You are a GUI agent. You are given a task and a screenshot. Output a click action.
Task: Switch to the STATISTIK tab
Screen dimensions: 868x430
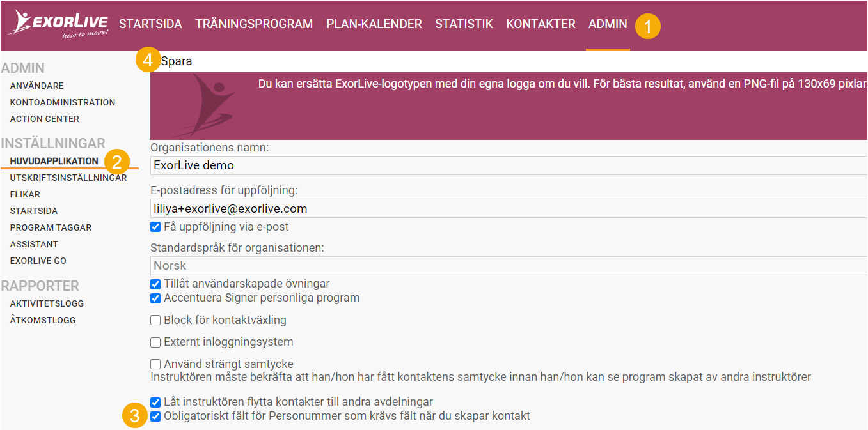pyautogui.click(x=464, y=24)
